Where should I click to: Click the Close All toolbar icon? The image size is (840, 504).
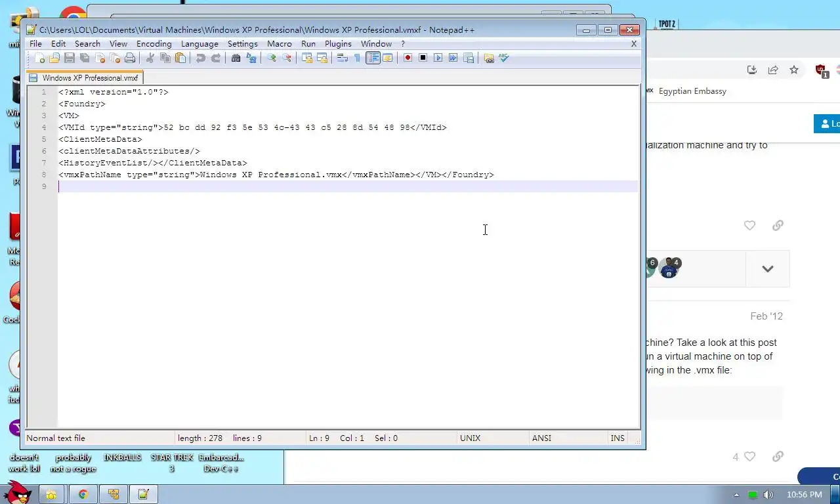pyautogui.click(x=115, y=58)
